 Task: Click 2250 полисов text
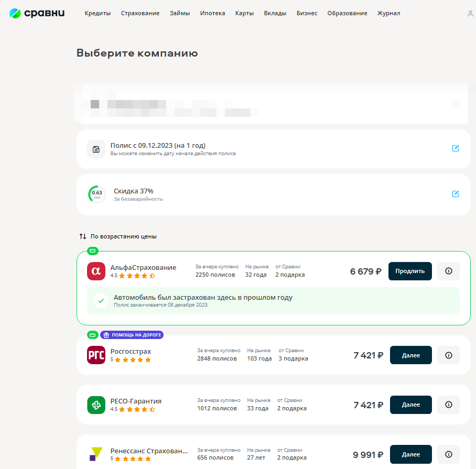215,275
